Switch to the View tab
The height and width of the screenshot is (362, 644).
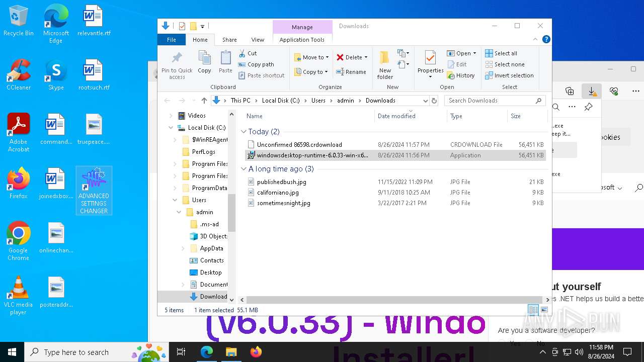258,40
